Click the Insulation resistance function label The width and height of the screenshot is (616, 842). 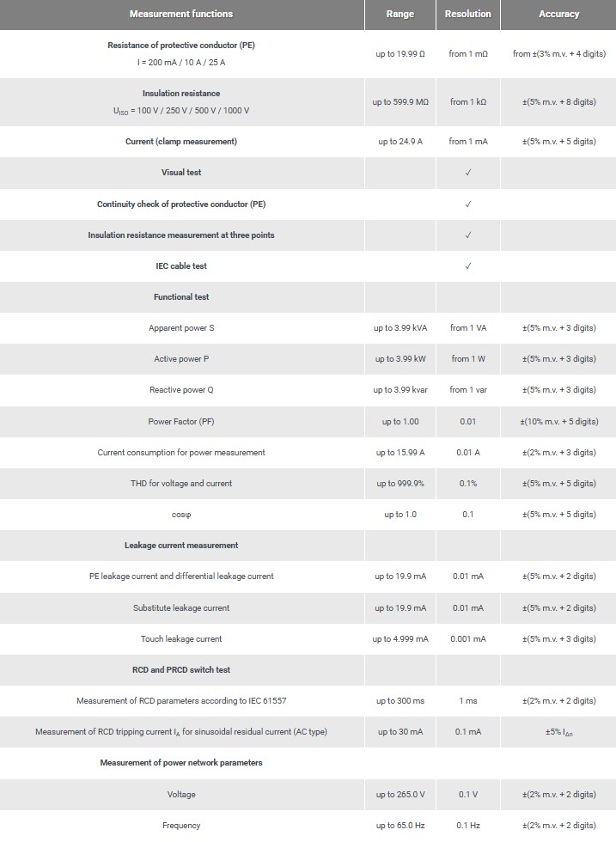181,94
